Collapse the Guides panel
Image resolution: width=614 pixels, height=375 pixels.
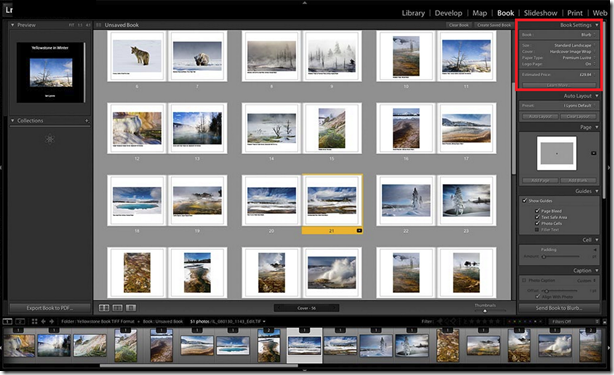pos(597,191)
